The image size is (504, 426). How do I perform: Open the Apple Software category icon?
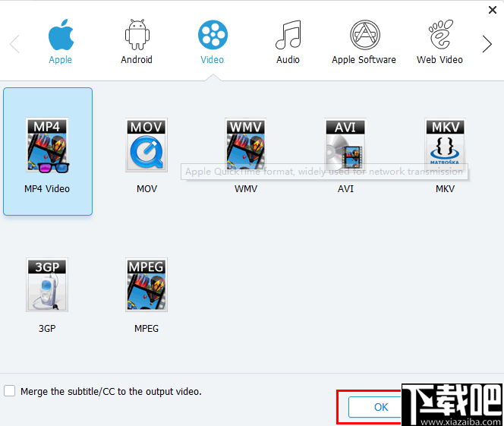point(365,35)
